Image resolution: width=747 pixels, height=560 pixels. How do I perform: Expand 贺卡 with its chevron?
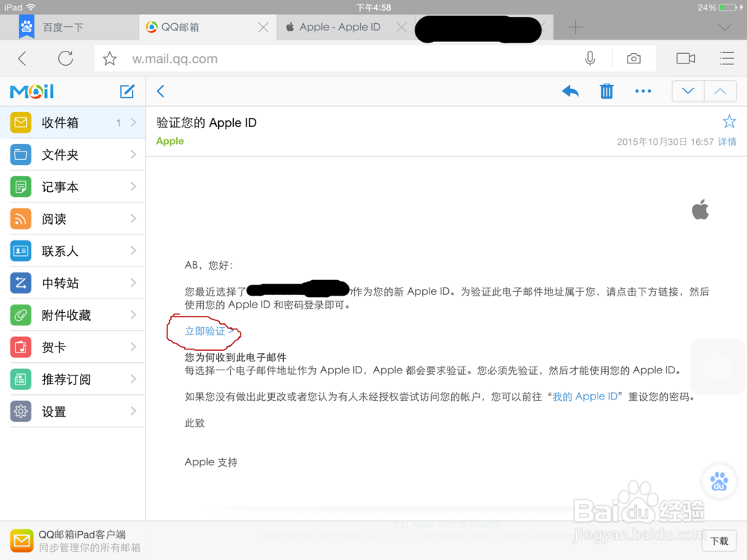pos(134,347)
